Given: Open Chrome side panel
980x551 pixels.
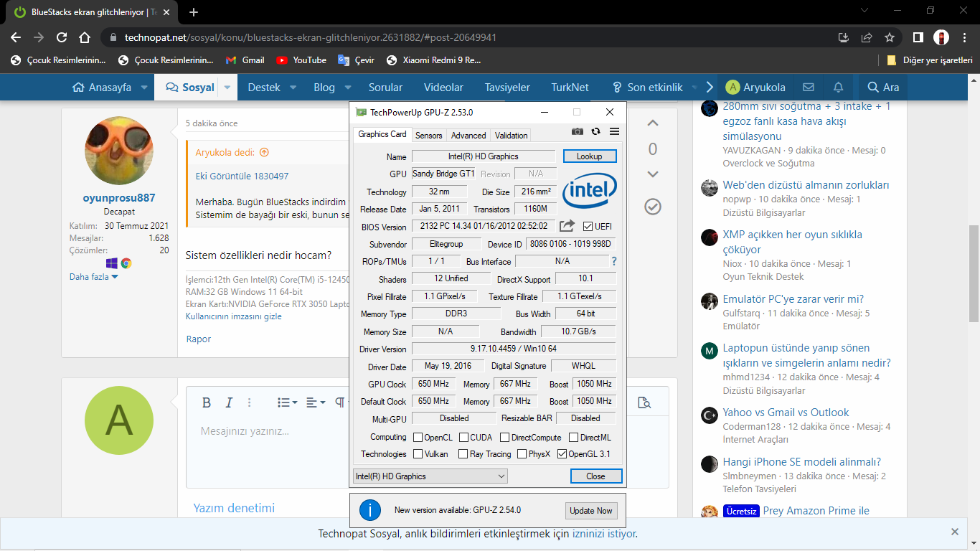Looking at the screenshot, I should pos(918,37).
